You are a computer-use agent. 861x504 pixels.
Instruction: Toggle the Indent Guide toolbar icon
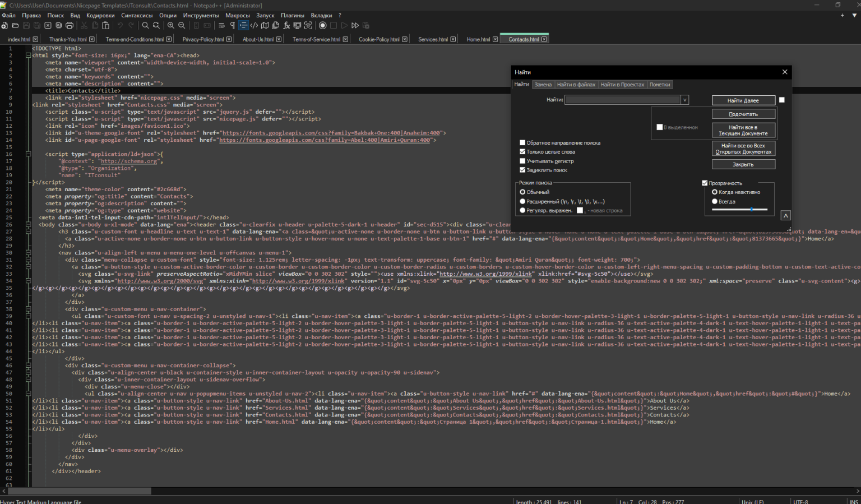click(x=243, y=25)
